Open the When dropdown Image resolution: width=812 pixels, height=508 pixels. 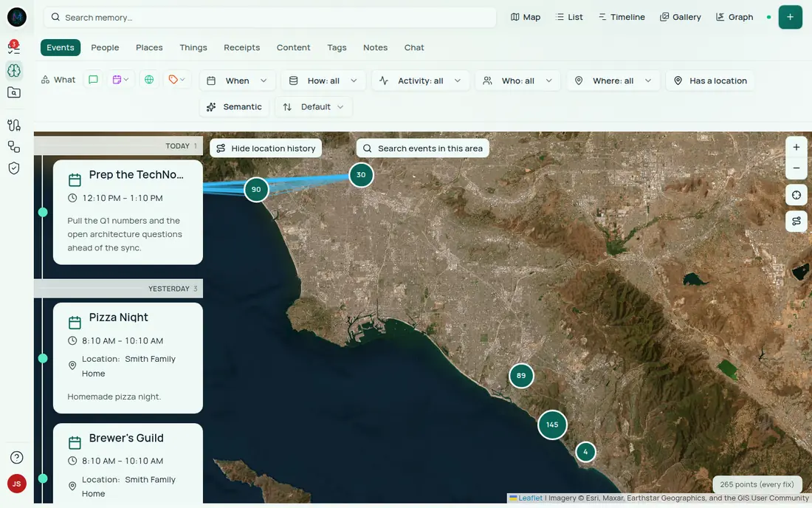(x=238, y=80)
